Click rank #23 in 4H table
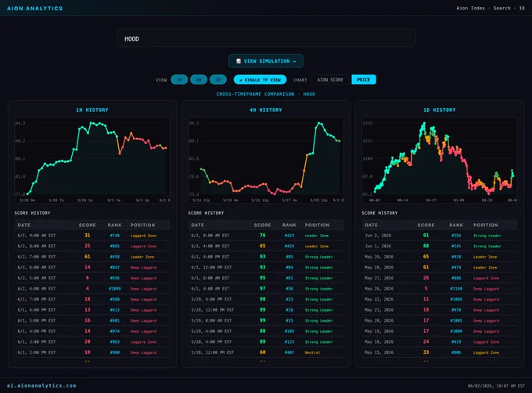 289,299
